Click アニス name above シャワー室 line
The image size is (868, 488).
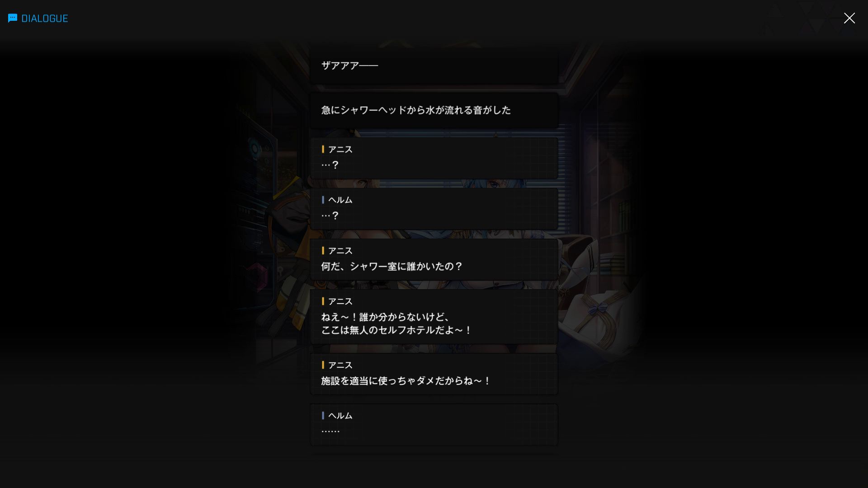[x=340, y=251]
